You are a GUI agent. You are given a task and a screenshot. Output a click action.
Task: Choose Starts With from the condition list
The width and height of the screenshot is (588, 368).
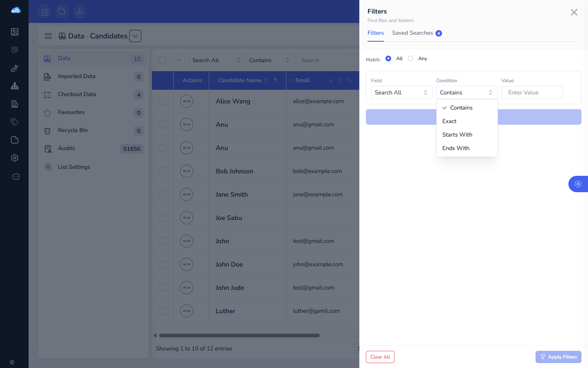[467, 135]
